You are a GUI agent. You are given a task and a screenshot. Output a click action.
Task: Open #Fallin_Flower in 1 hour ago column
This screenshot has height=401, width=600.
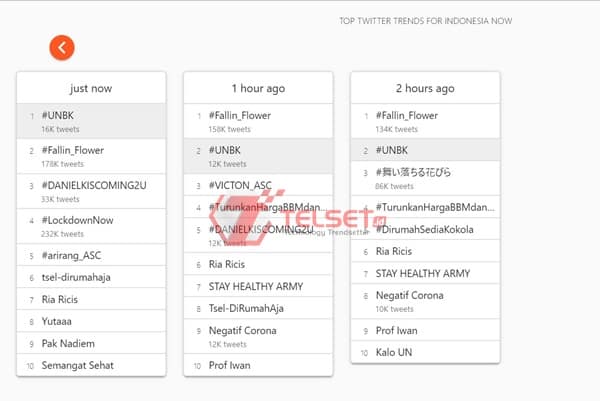pyautogui.click(x=239, y=116)
